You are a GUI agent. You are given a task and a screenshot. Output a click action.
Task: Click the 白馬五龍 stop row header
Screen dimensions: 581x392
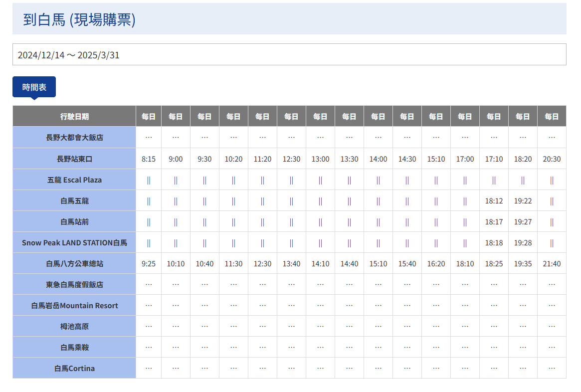point(74,201)
